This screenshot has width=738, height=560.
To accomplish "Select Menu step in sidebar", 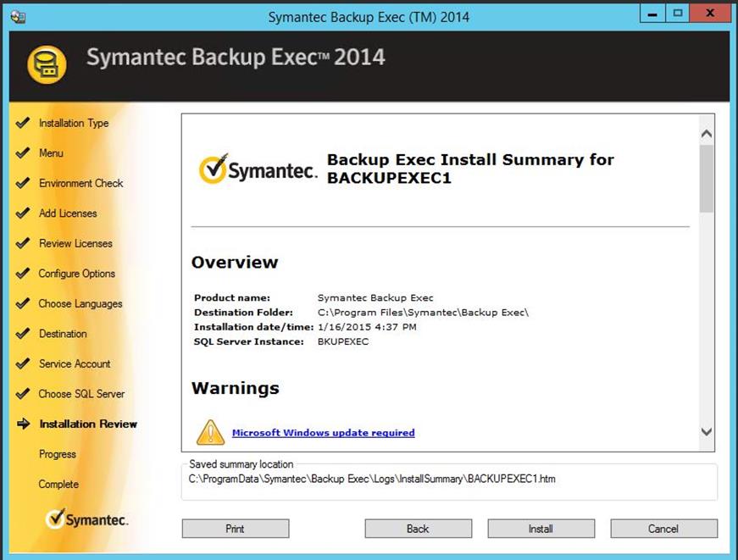I will pyautogui.click(x=51, y=153).
